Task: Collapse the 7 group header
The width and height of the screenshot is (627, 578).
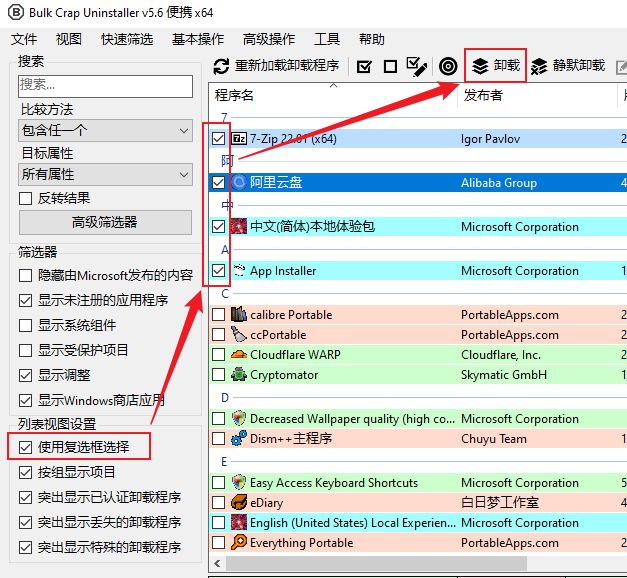Action: 224,117
